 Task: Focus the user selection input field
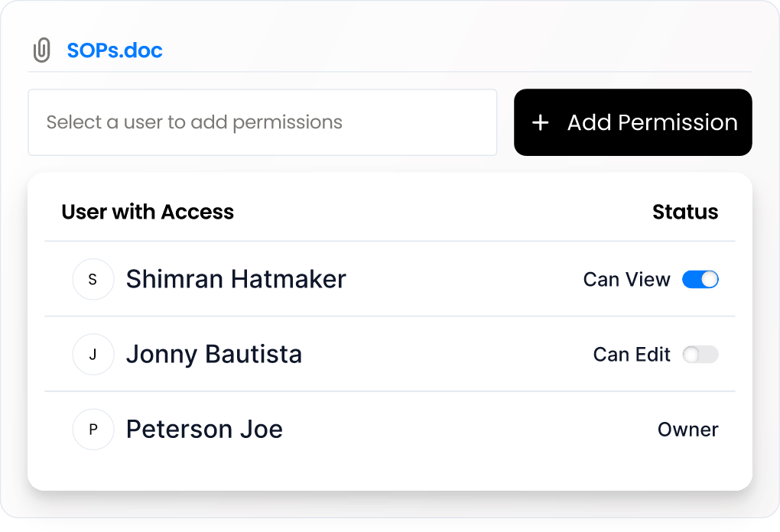click(262, 122)
